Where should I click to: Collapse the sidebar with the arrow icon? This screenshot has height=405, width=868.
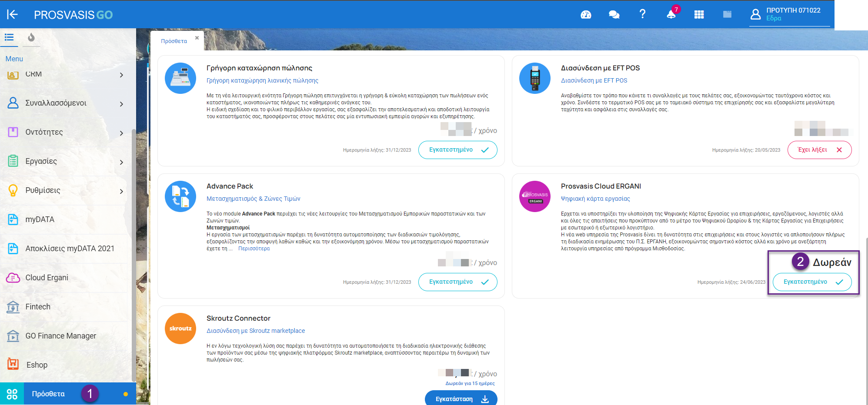click(13, 14)
